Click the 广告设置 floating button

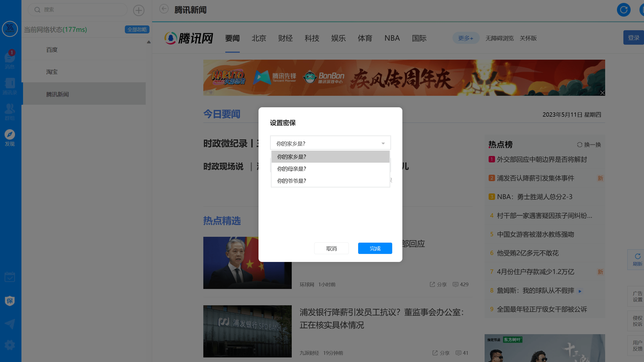coord(637,296)
